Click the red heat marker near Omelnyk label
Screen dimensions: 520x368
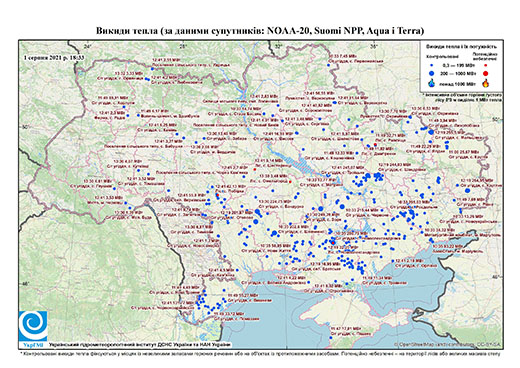290,182
